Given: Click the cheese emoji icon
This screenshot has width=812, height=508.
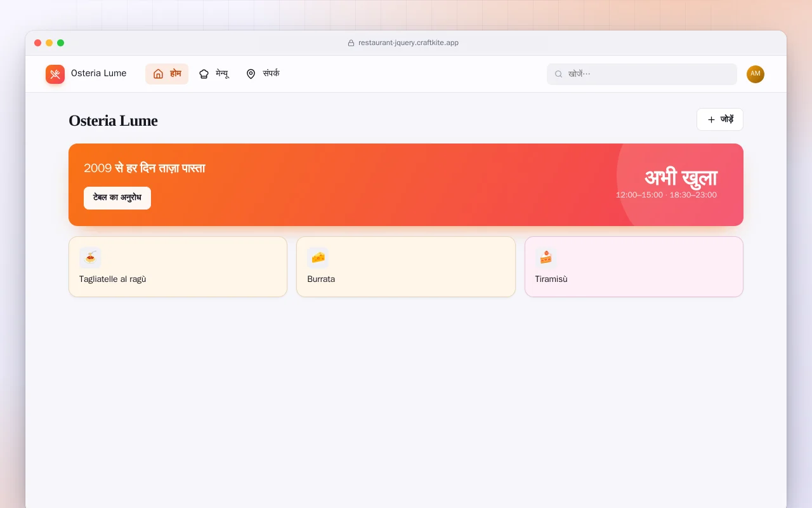Looking at the screenshot, I should pos(318,258).
